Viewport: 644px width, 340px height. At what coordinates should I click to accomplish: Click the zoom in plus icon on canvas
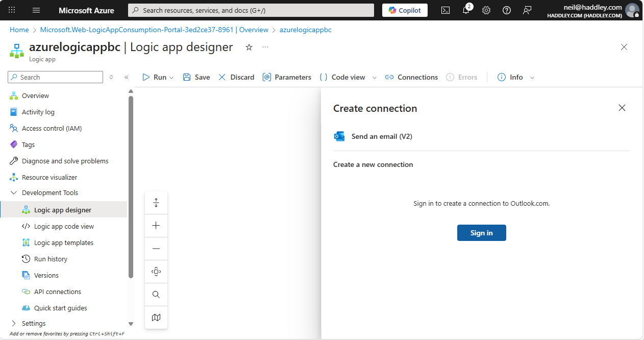click(x=156, y=226)
